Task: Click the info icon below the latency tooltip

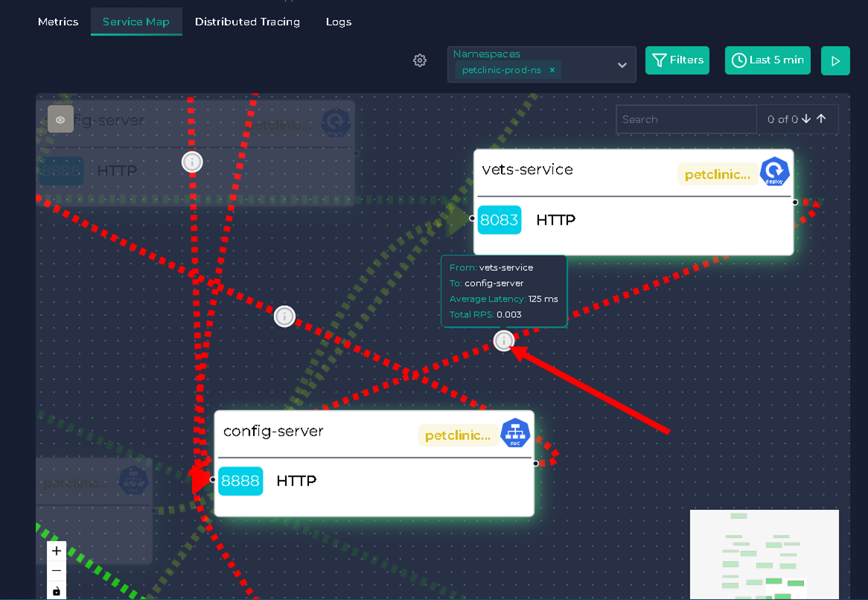Action: tap(504, 341)
